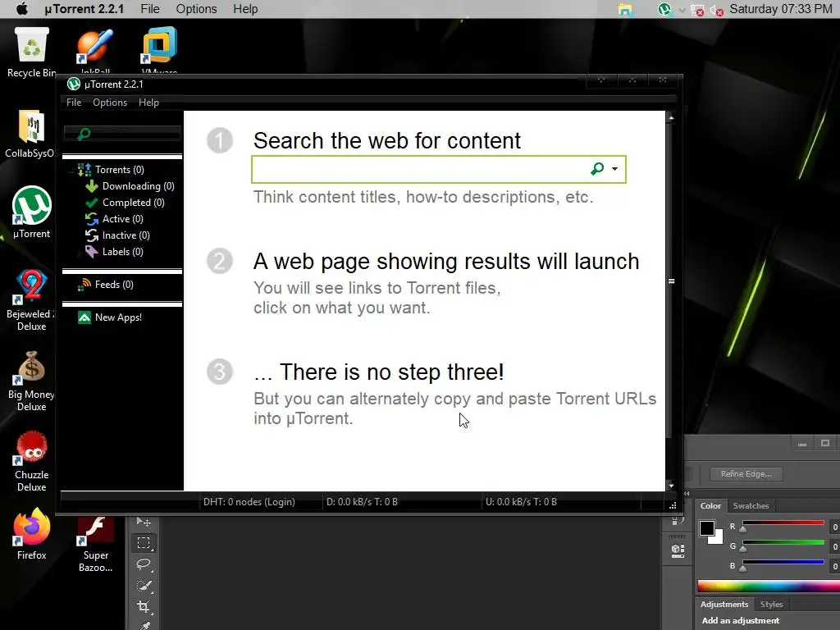840x630 pixels.
Task: Select the Photoshop Move tool
Action: pyautogui.click(x=144, y=522)
